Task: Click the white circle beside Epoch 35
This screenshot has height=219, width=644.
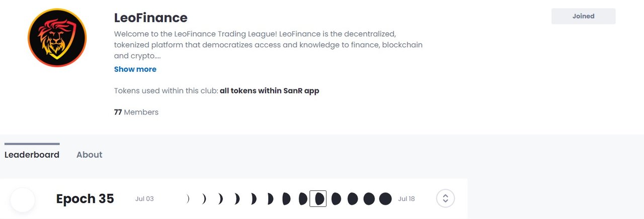Action: coord(23,199)
